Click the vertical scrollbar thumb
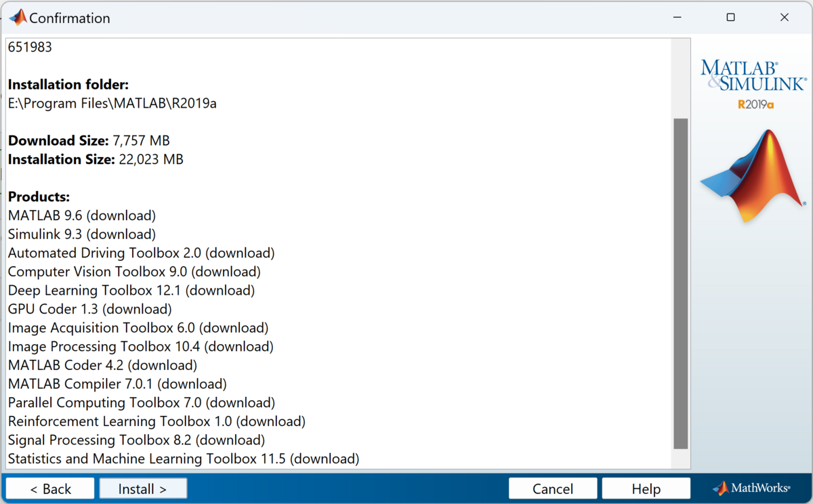 point(680,283)
